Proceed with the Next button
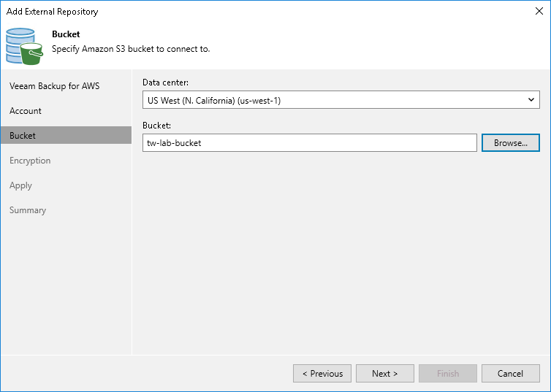The width and height of the screenshot is (551, 392). pos(385,374)
